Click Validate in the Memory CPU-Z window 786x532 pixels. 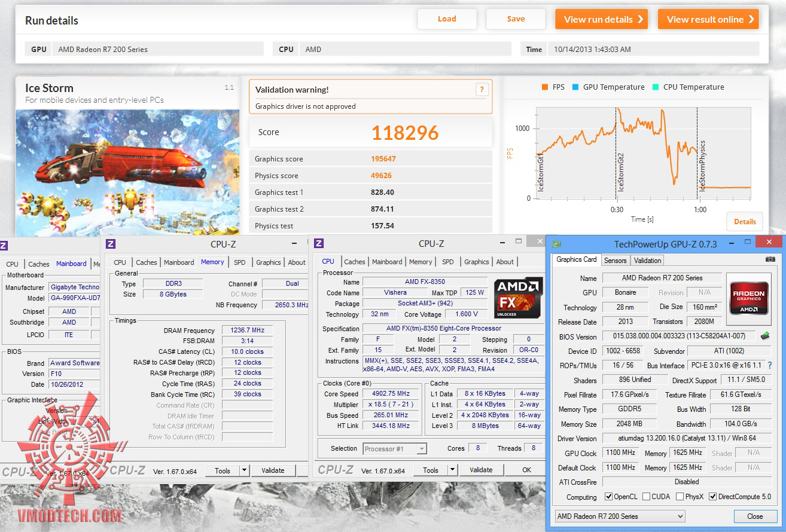point(273,470)
